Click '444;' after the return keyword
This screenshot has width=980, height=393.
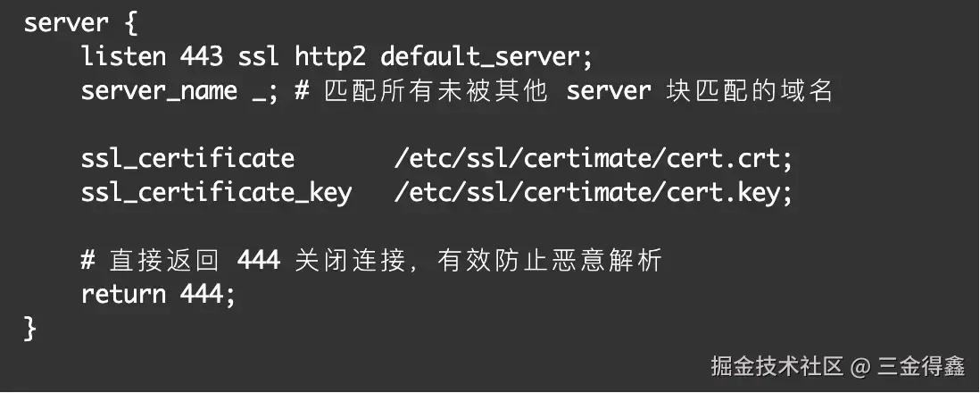pyautogui.click(x=207, y=294)
